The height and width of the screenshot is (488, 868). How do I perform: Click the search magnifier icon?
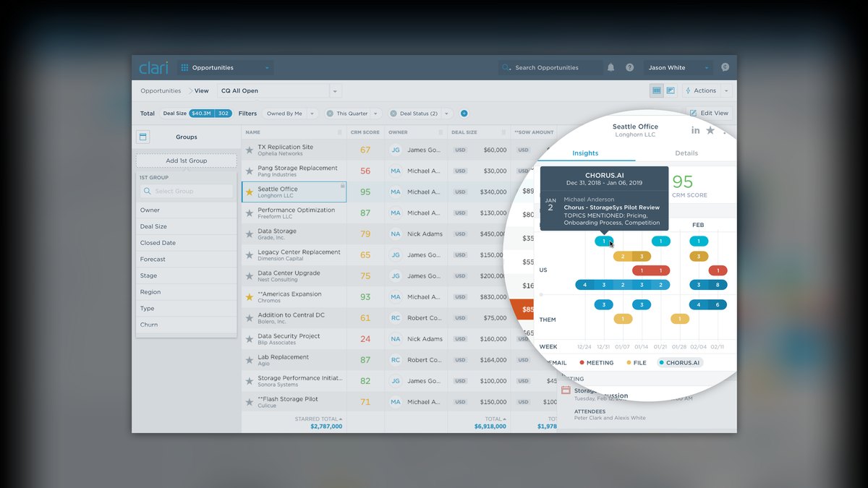506,68
